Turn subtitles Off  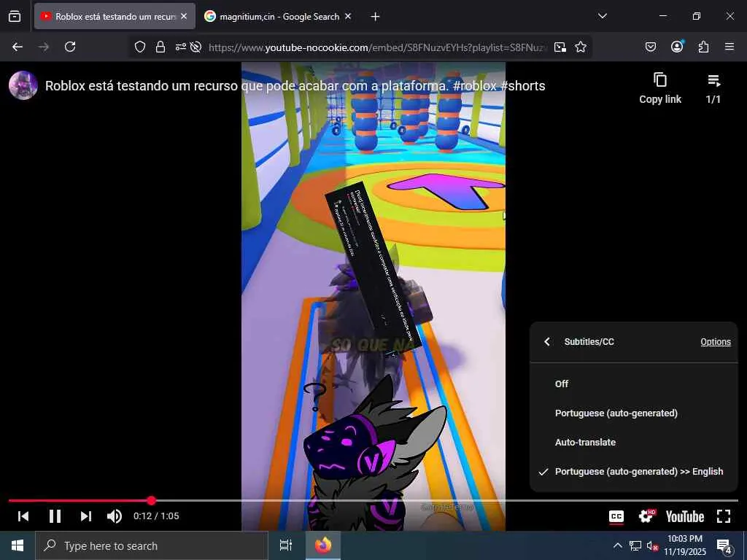(x=634, y=384)
